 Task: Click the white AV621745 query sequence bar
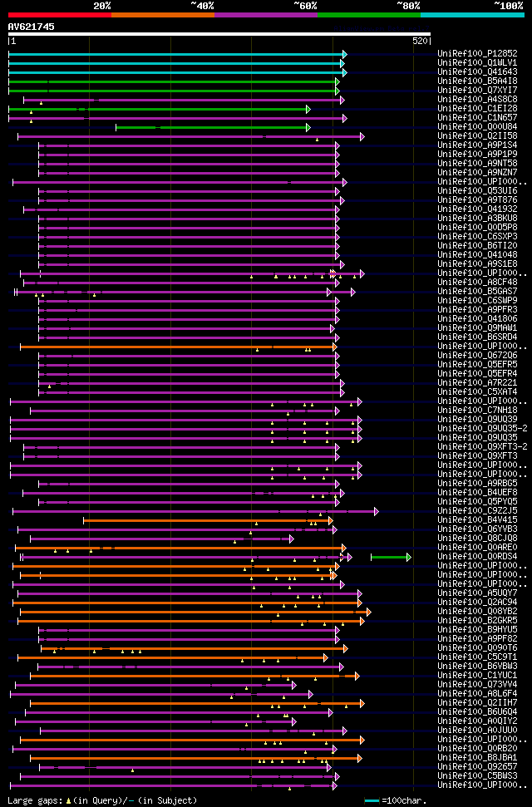pos(219,34)
